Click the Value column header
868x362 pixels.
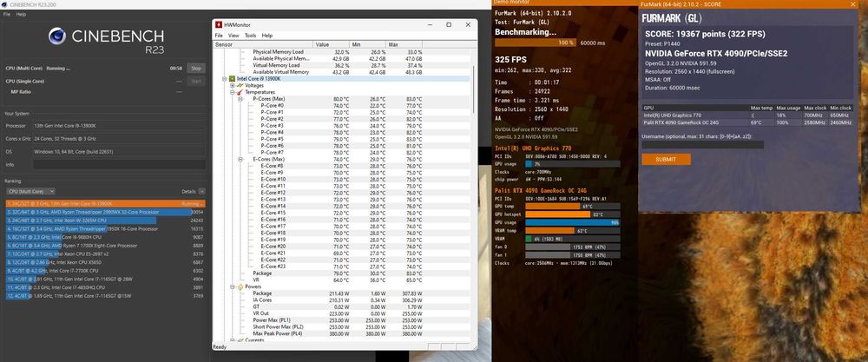tap(331, 44)
